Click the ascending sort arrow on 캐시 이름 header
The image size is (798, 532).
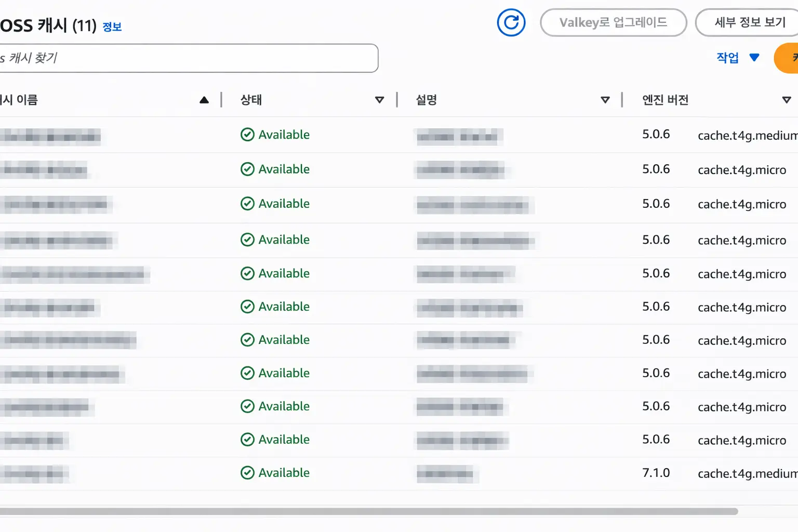coord(204,99)
